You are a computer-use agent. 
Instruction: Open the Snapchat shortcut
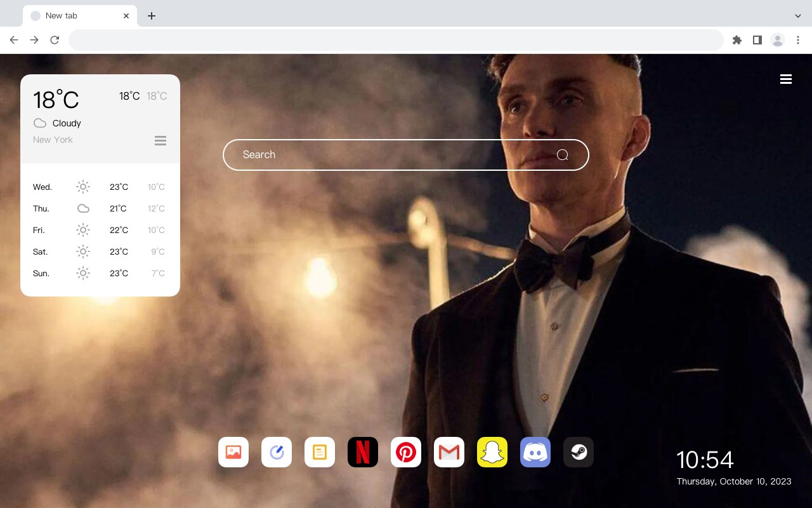coord(492,452)
